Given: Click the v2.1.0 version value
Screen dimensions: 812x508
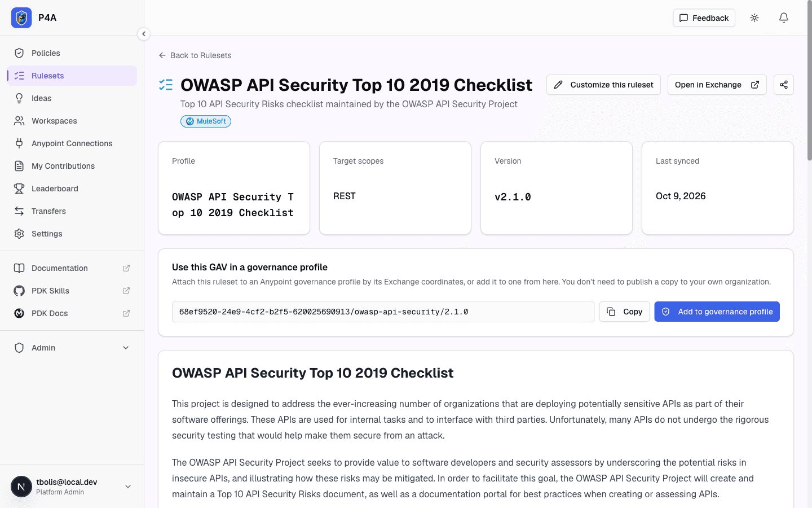Looking at the screenshot, I should [513, 197].
